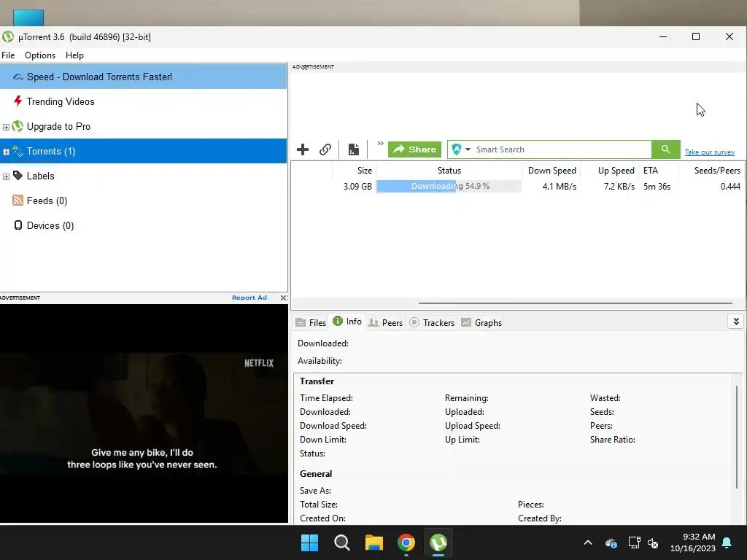This screenshot has width=747, height=560.
Task: Open the notification bell in taskbar
Action: click(x=727, y=542)
